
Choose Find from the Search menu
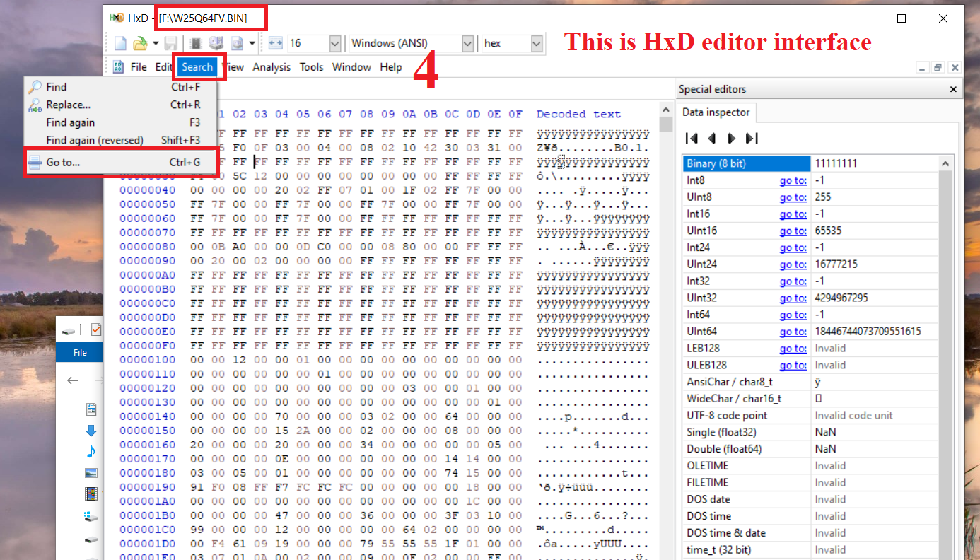(120, 87)
